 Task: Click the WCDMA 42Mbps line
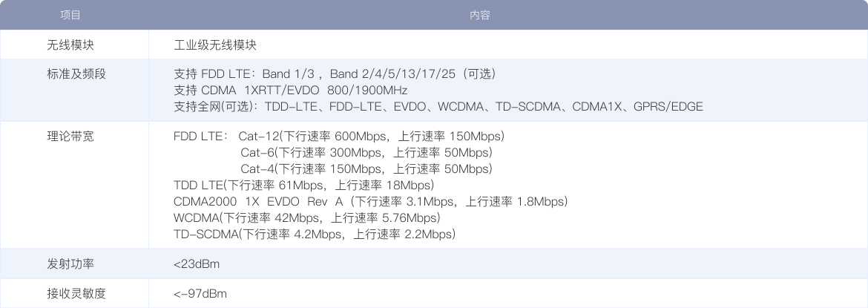(x=306, y=218)
